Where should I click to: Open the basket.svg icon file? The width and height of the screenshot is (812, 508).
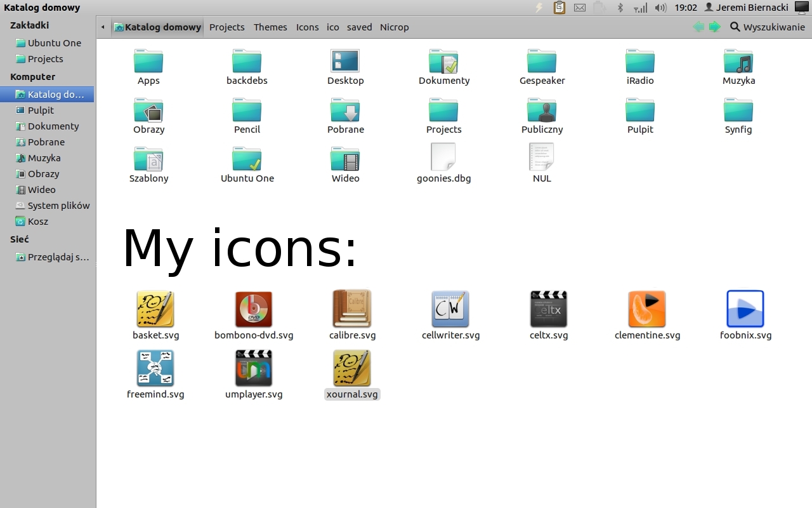pyautogui.click(x=155, y=309)
